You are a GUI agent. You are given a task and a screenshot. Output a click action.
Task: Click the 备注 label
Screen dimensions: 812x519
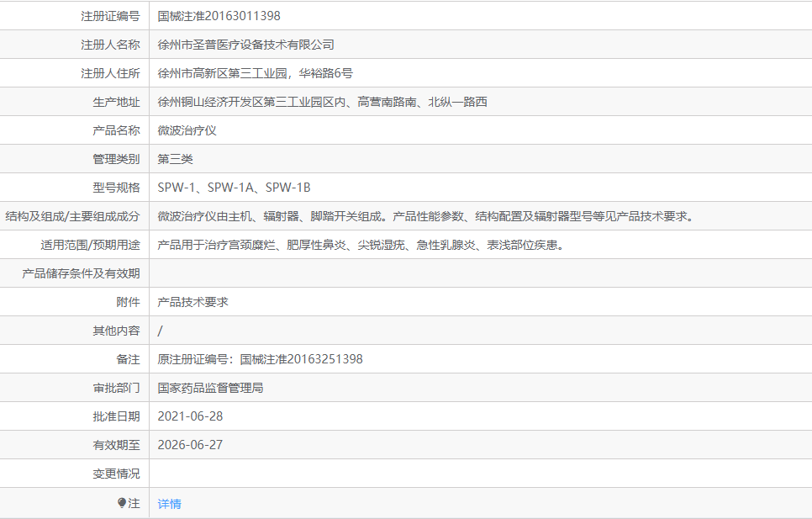128,359
